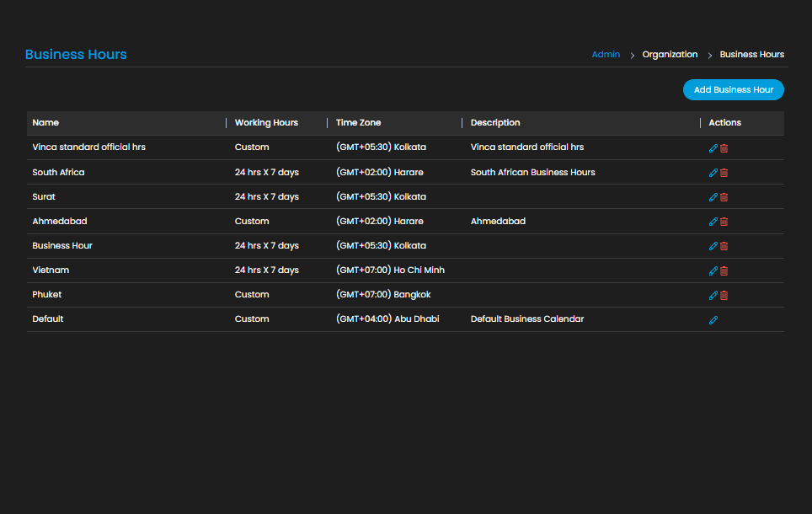The height and width of the screenshot is (514, 812).
Task: Edit the Phuket business hours
Action: [713, 296]
